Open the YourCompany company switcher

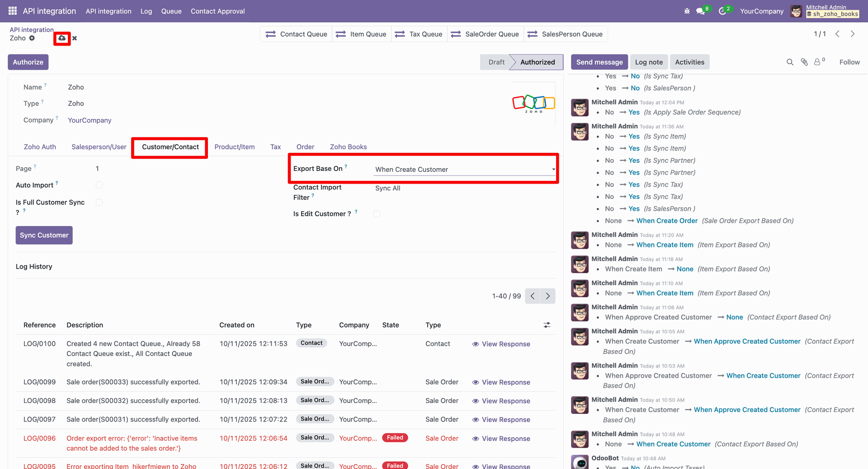[x=762, y=11]
